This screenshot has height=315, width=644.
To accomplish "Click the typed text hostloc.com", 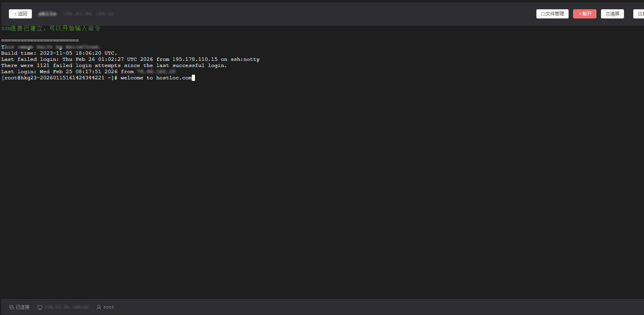I will point(174,78).
